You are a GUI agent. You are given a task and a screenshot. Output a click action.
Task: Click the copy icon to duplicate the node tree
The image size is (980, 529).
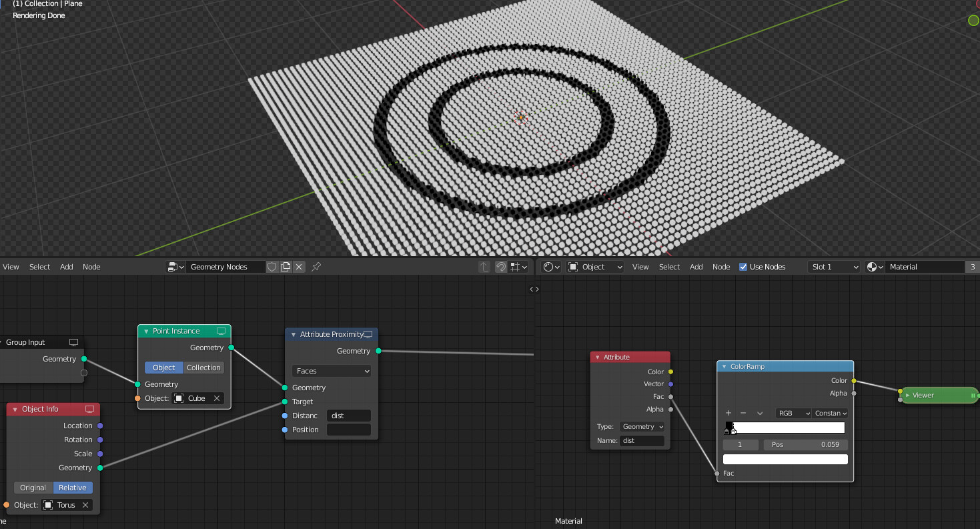click(285, 266)
